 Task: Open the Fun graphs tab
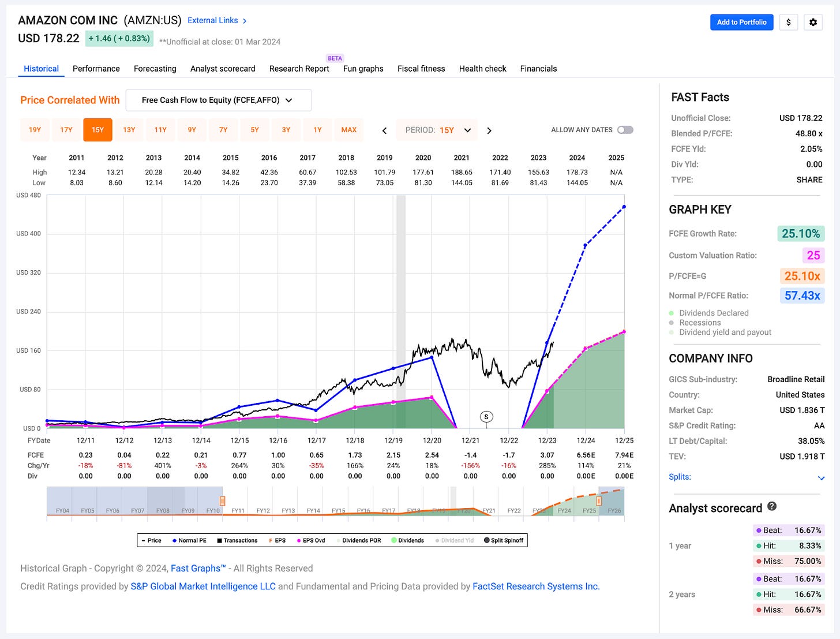363,69
